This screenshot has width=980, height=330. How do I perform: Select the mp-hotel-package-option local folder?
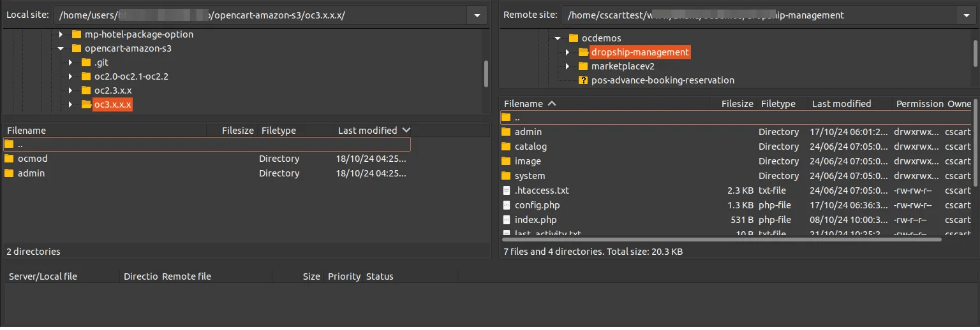(138, 34)
